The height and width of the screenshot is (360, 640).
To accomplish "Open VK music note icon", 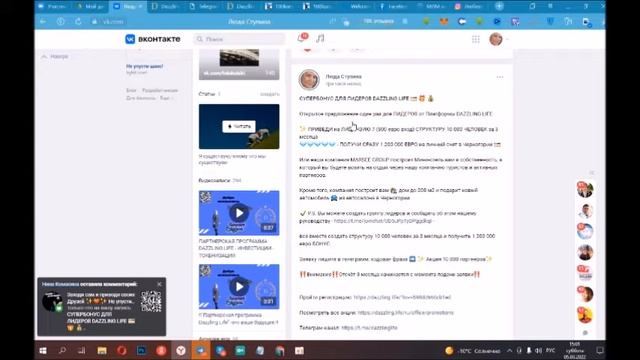I will (320, 39).
